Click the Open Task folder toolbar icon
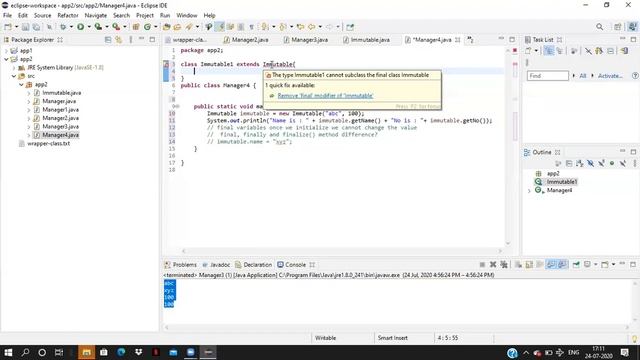Image resolution: width=640 pixels, height=360 pixels. [177, 27]
